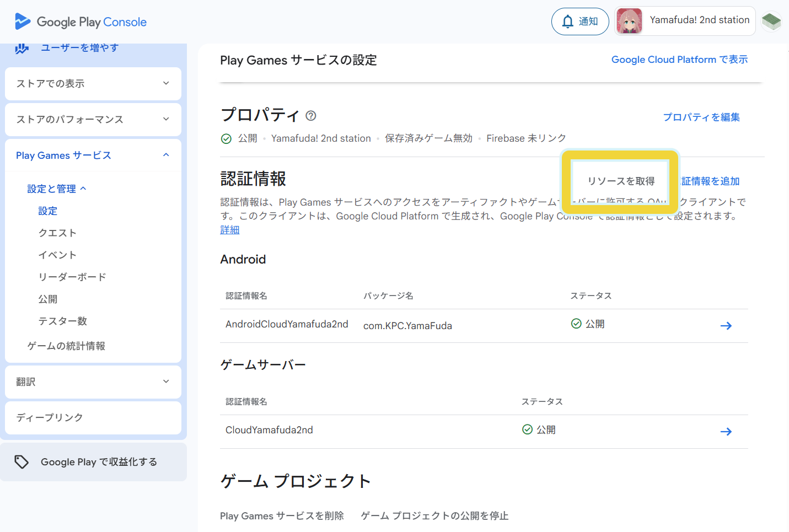Screen dimensions: 789x532
Task: Click the プロパティを編集 link
Action: coord(701,117)
